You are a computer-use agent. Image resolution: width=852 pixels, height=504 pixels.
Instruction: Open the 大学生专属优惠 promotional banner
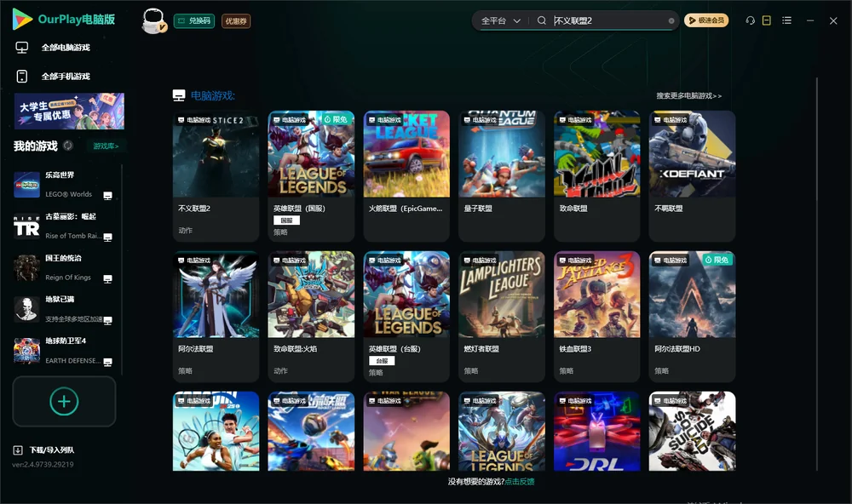pos(69,112)
